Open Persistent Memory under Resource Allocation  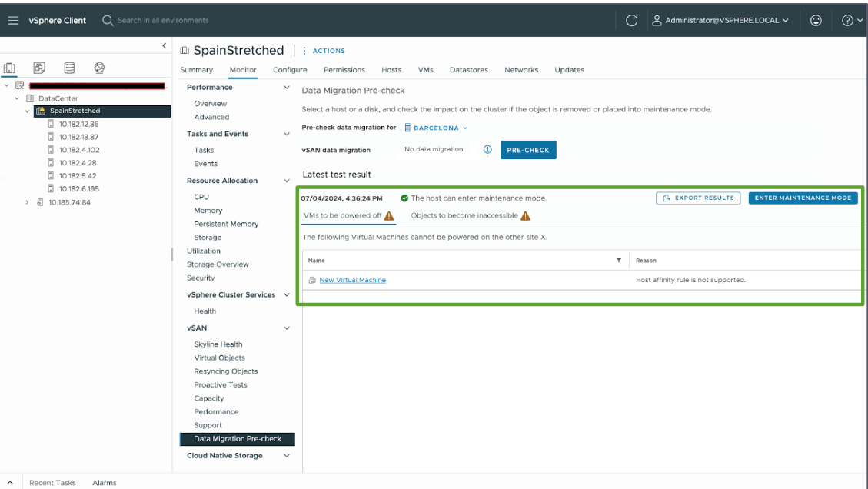point(226,225)
